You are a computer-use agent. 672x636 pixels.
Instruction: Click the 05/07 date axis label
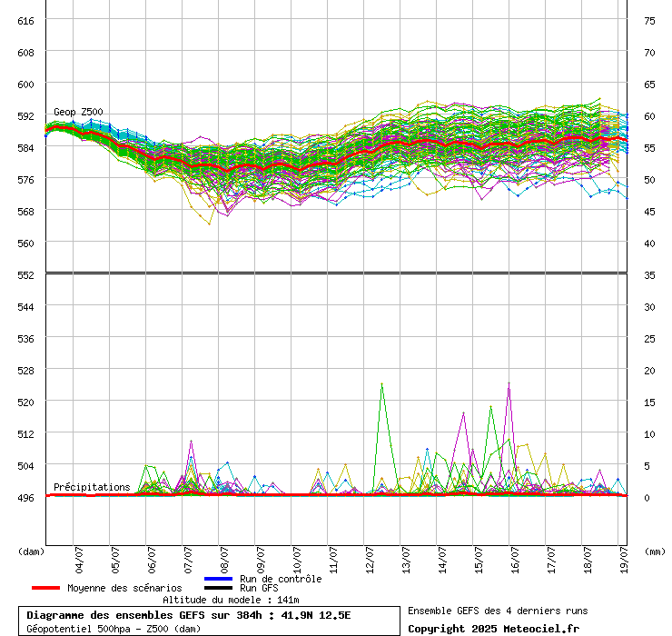[x=115, y=560]
